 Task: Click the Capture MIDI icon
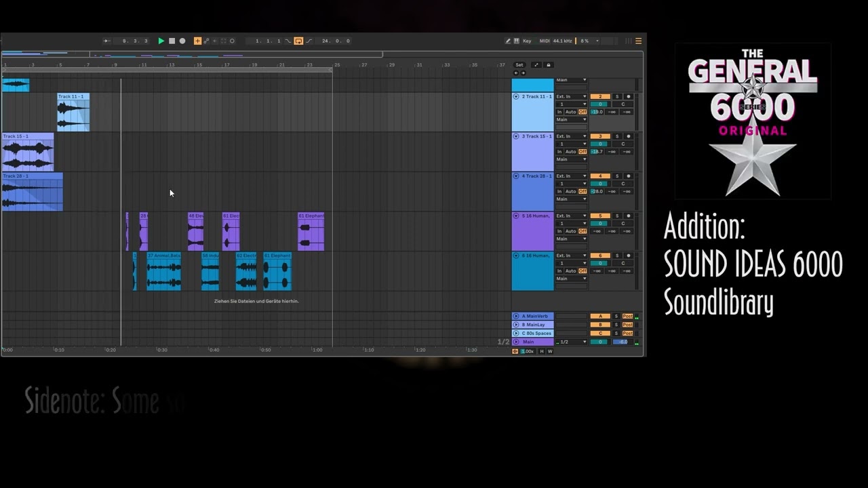[223, 41]
